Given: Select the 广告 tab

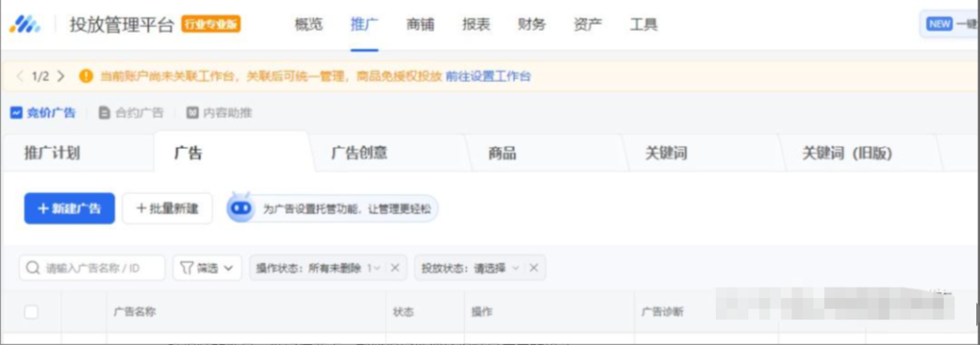Looking at the screenshot, I should coord(189,153).
